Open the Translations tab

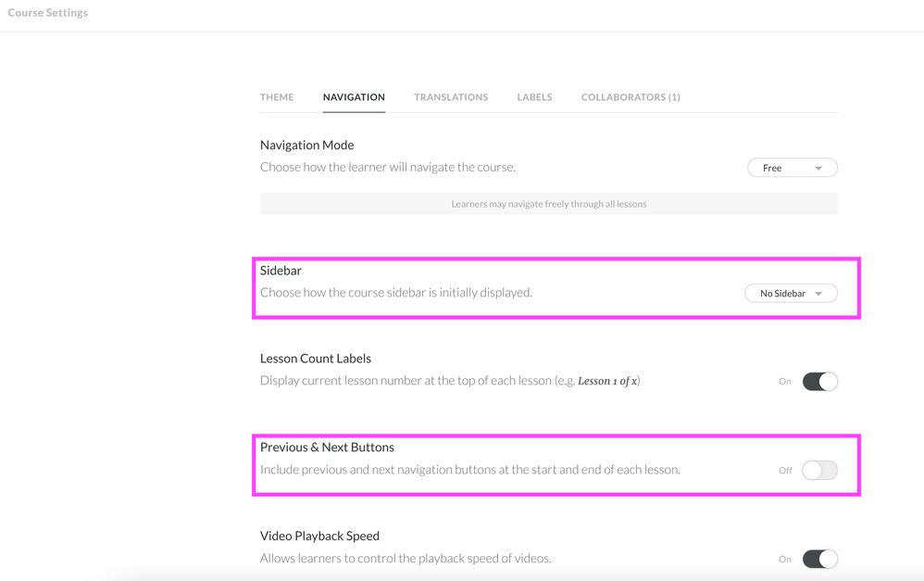pyautogui.click(x=451, y=97)
